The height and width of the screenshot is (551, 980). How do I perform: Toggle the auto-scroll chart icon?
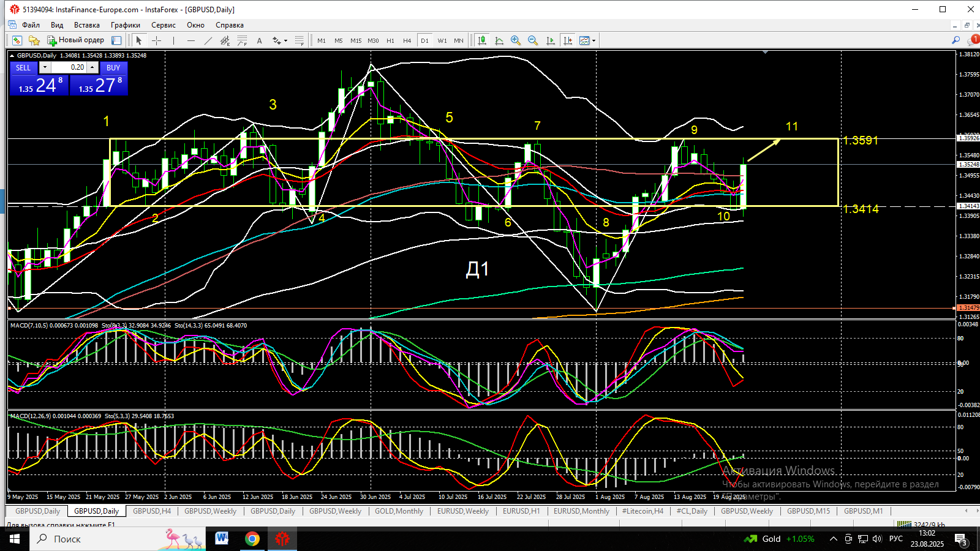(x=550, y=40)
